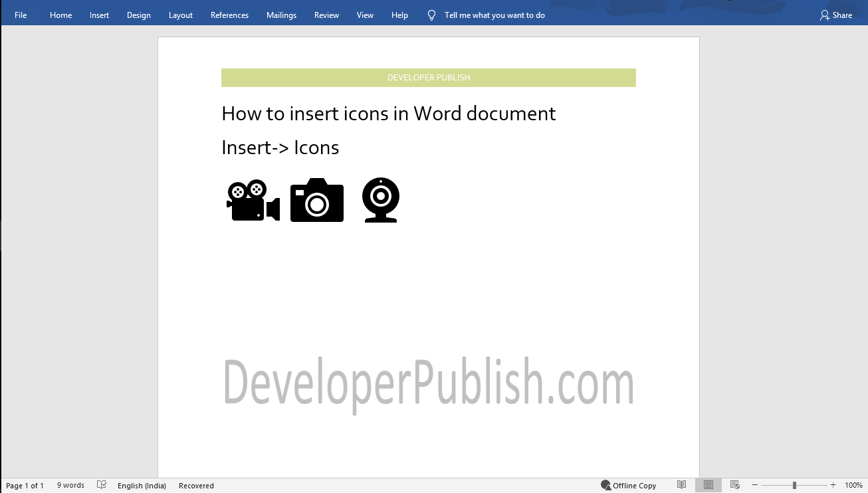The height and width of the screenshot is (493, 868).
Task: Select the movie camera icon in the document
Action: point(253,200)
